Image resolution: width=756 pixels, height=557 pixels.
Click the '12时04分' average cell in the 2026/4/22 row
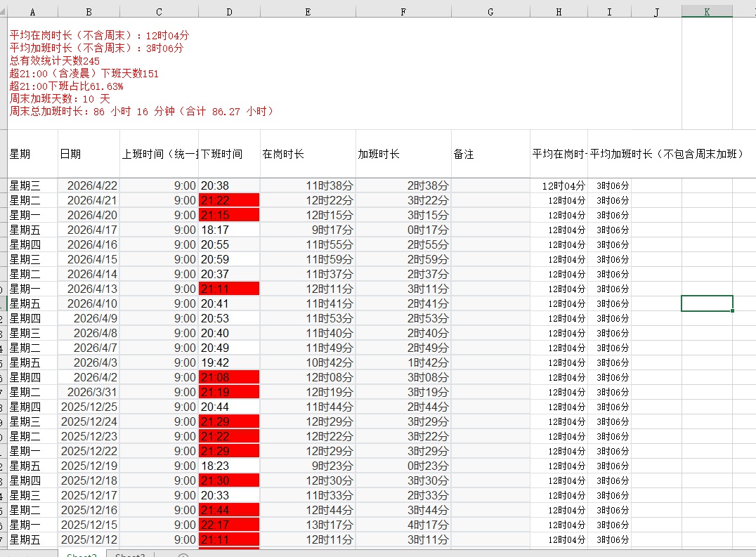point(559,185)
